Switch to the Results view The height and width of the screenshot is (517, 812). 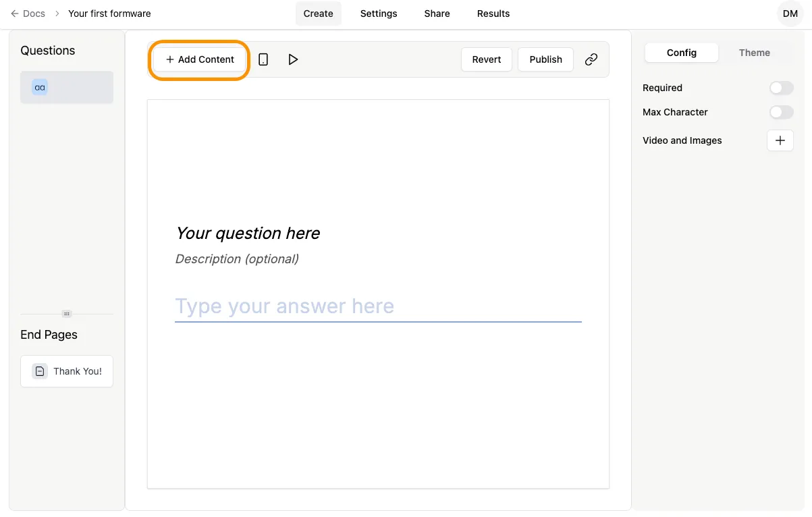(493, 13)
